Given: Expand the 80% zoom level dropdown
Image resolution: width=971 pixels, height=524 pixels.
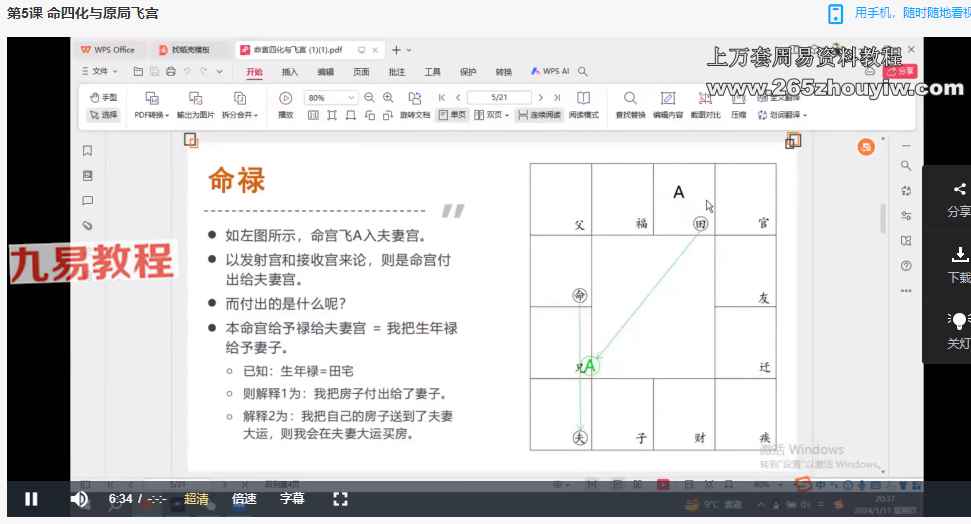Looking at the screenshot, I should [x=351, y=98].
